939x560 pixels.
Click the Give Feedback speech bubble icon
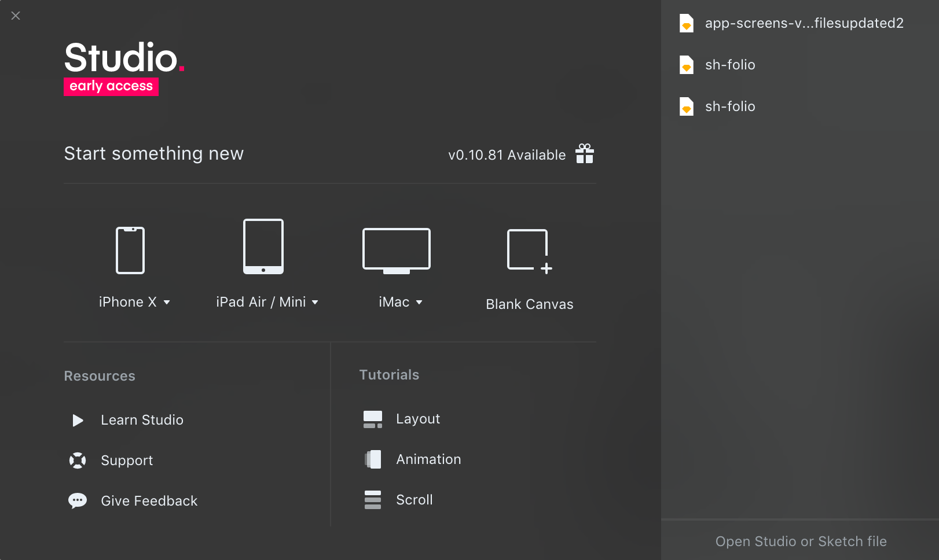(x=78, y=501)
